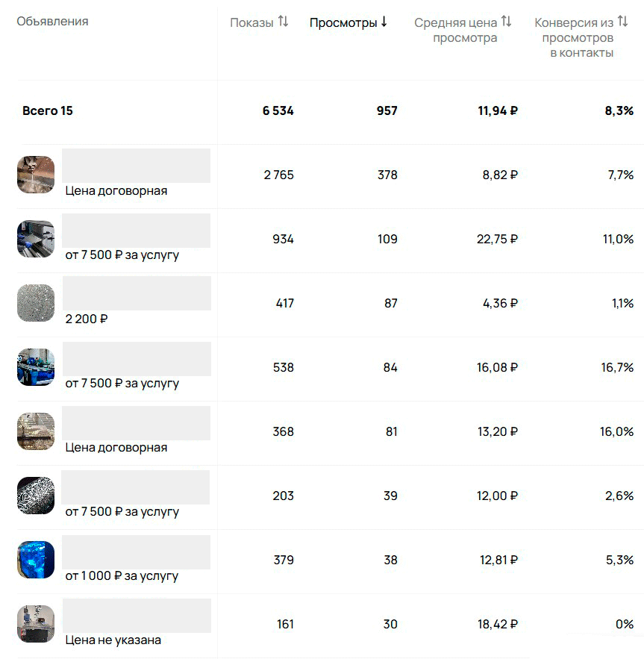Click the Объявления column heading

click(52, 22)
